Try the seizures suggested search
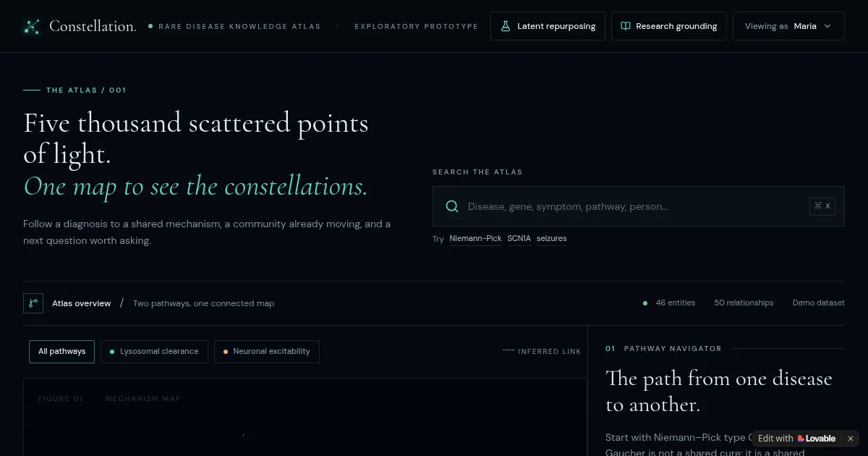Image resolution: width=868 pixels, height=456 pixels. pyautogui.click(x=551, y=238)
